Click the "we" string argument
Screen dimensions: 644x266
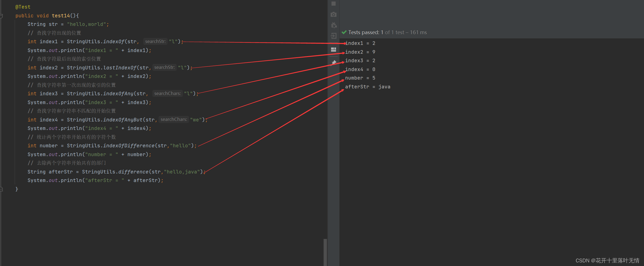[x=196, y=120]
